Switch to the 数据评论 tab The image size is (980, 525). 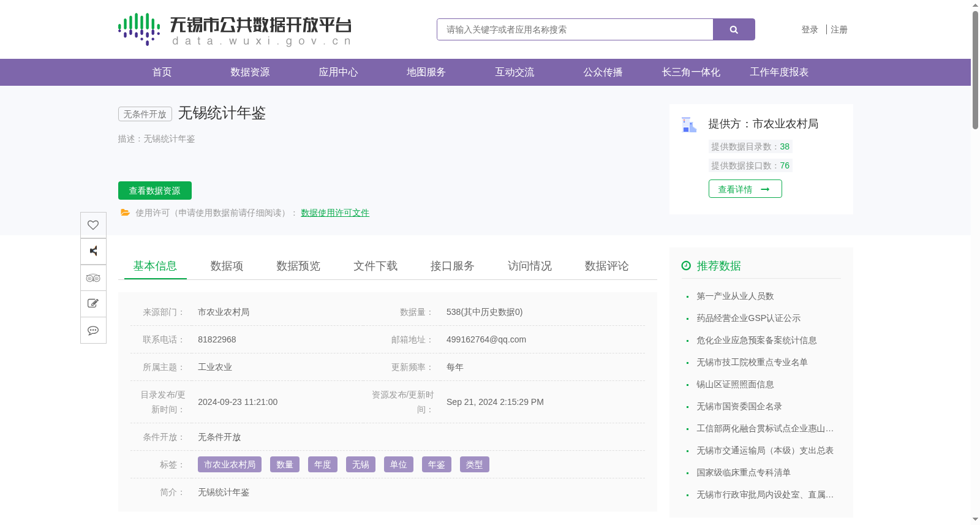point(607,266)
